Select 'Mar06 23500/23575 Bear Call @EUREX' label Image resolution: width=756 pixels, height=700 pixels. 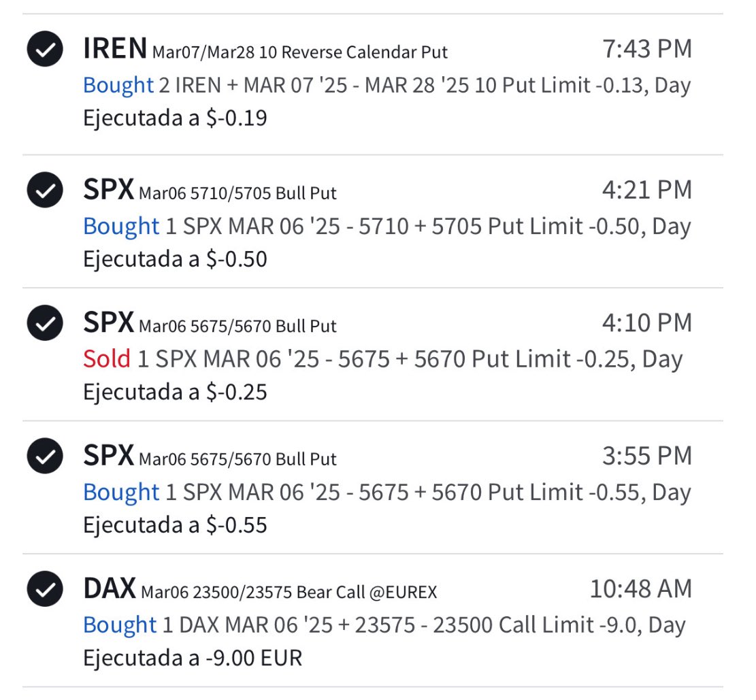click(289, 592)
